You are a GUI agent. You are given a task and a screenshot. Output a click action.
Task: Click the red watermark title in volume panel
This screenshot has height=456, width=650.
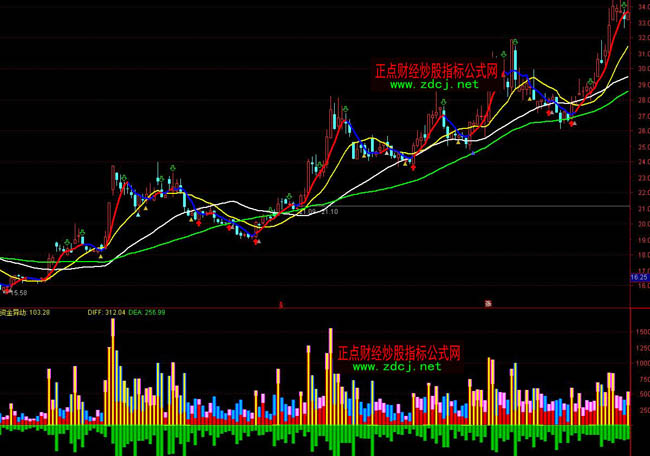tap(398, 353)
